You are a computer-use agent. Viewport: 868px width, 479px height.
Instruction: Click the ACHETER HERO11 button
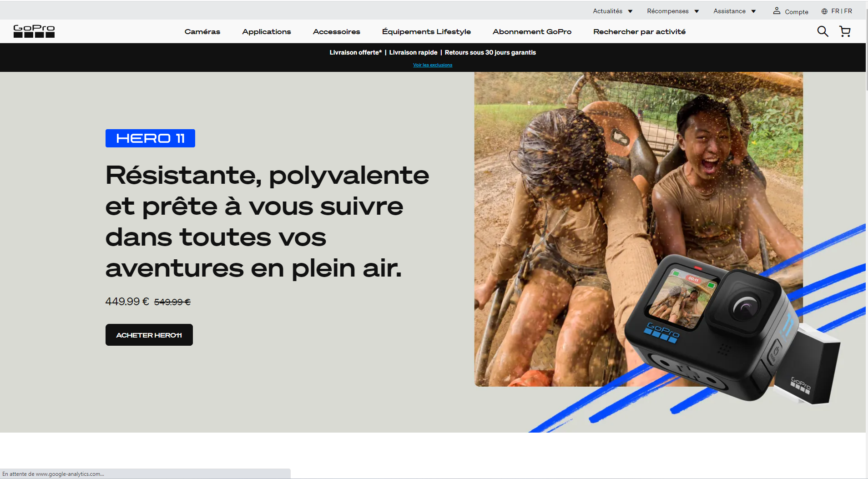click(149, 335)
